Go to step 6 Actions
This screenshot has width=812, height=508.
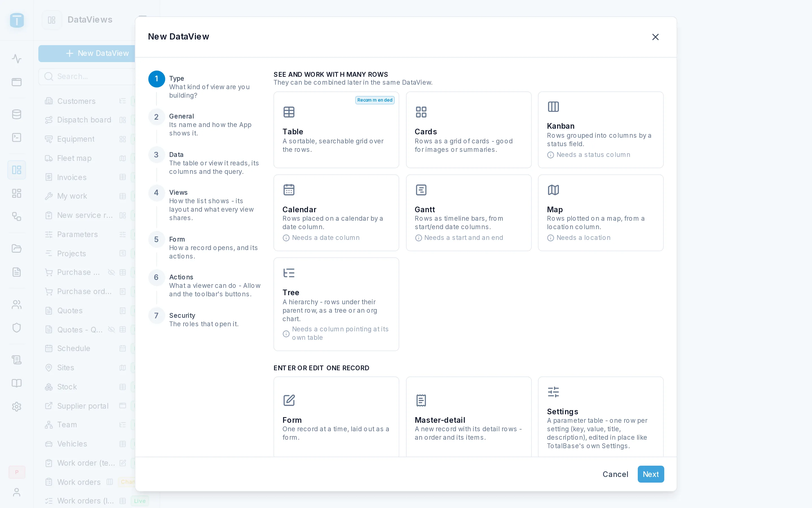205,285
